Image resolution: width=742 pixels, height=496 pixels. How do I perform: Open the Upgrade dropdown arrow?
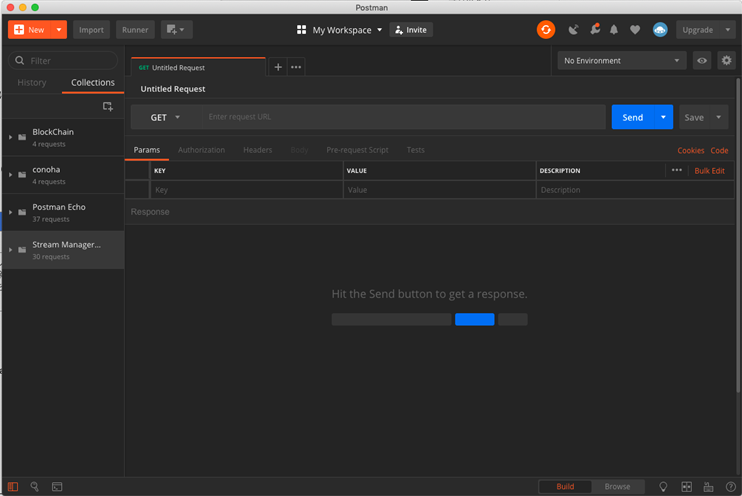pyautogui.click(x=728, y=30)
